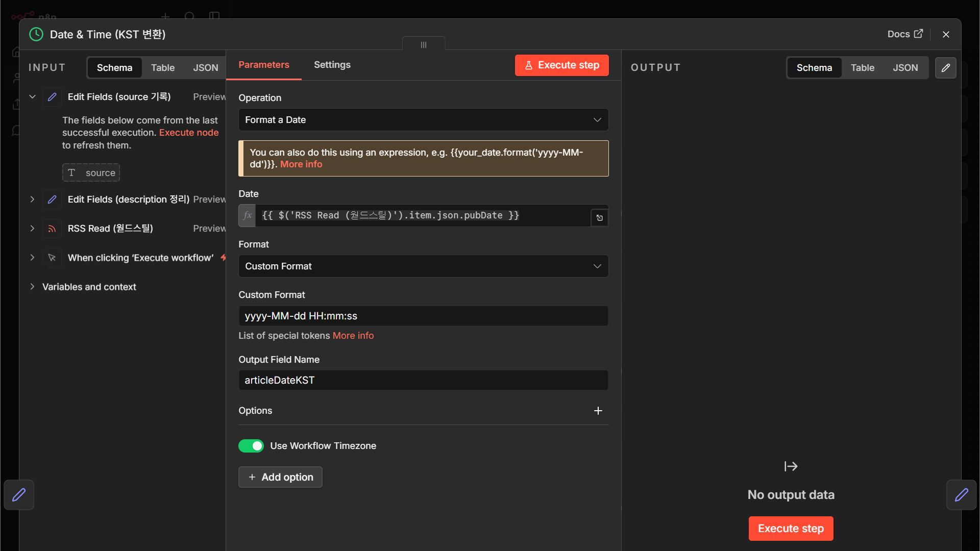Switch to the Settings tab
This screenshot has width=980, height=551.
pos(332,65)
